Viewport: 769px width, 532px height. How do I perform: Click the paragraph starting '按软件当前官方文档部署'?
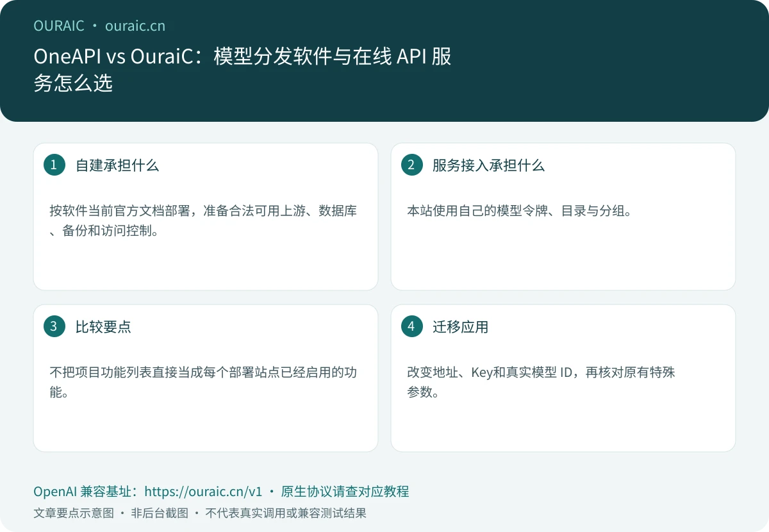coord(203,220)
